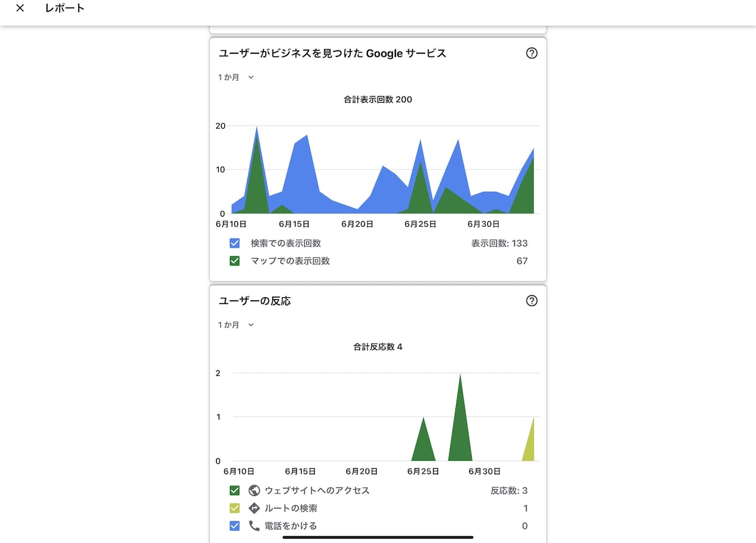Click 合計表示回数 200 text
Image resolution: width=756 pixels, height=543 pixels.
(x=378, y=100)
